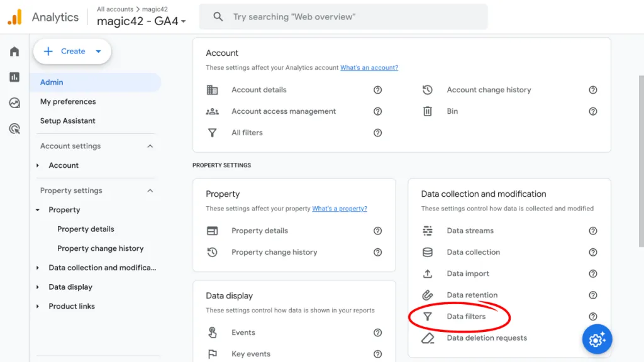Click the All accounts breadcrumb

click(115, 9)
